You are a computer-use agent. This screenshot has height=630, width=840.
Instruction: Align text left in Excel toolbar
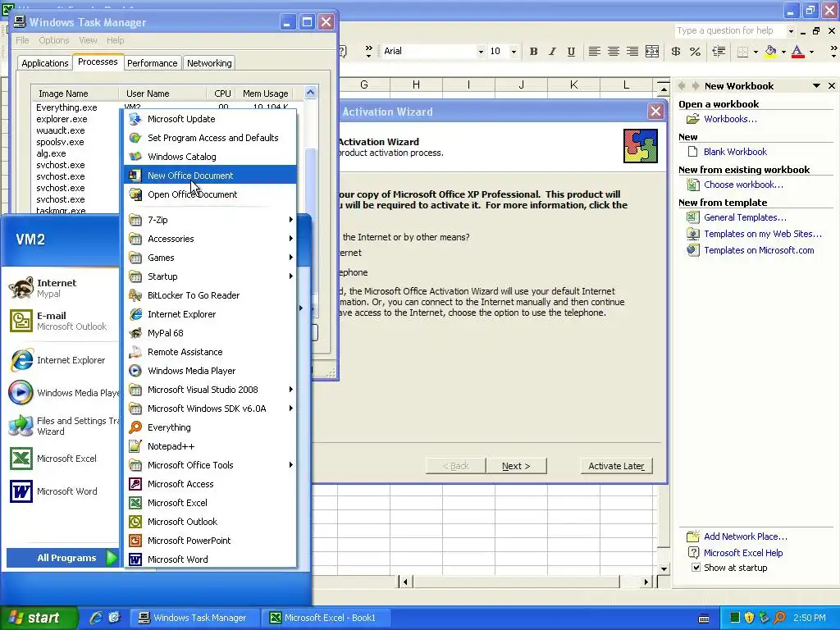click(594, 52)
